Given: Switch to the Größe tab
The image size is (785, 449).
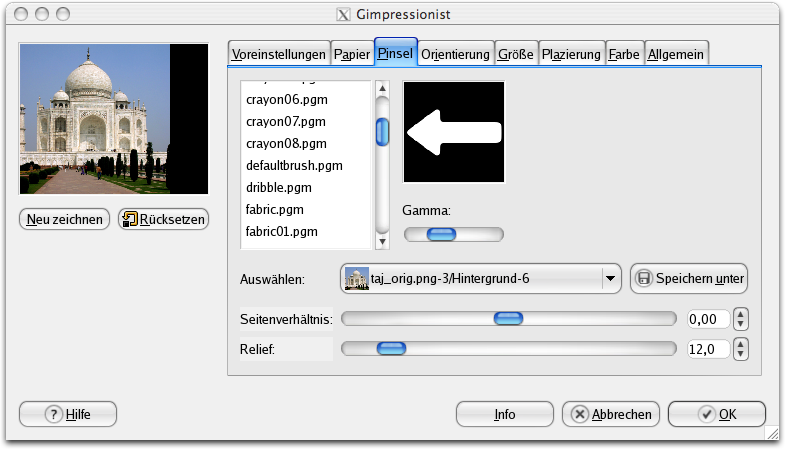Looking at the screenshot, I should coord(516,54).
